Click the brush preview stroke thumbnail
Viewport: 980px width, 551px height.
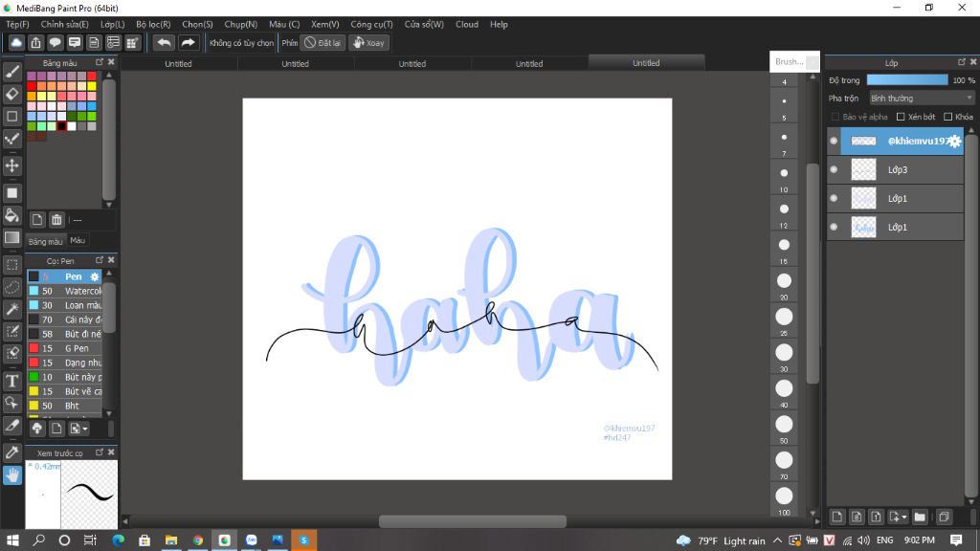coord(89,495)
